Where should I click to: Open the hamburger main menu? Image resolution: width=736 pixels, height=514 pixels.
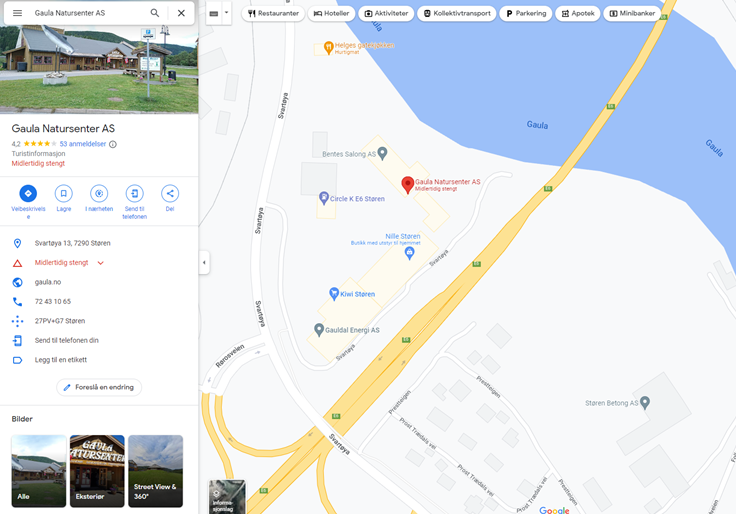click(17, 13)
